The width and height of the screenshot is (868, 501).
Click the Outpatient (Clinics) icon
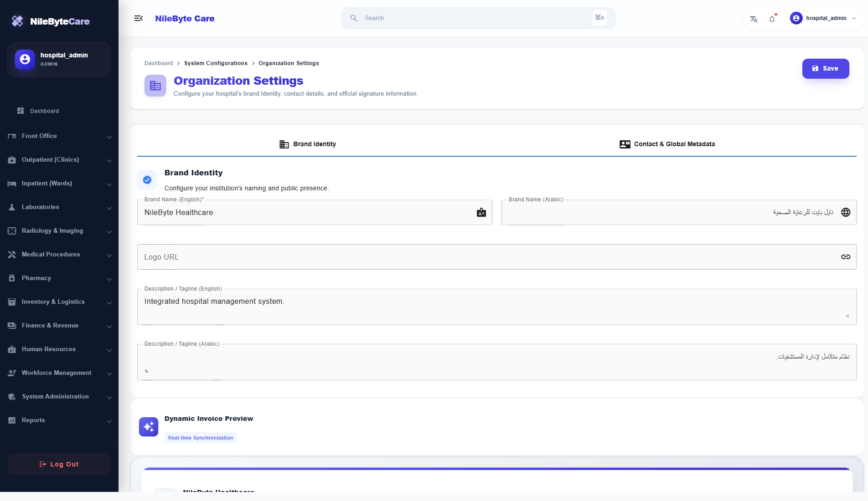click(12, 160)
